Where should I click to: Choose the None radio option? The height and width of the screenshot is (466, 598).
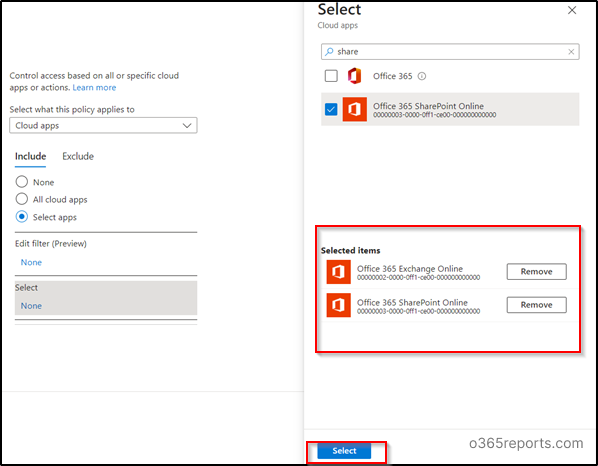point(22,182)
